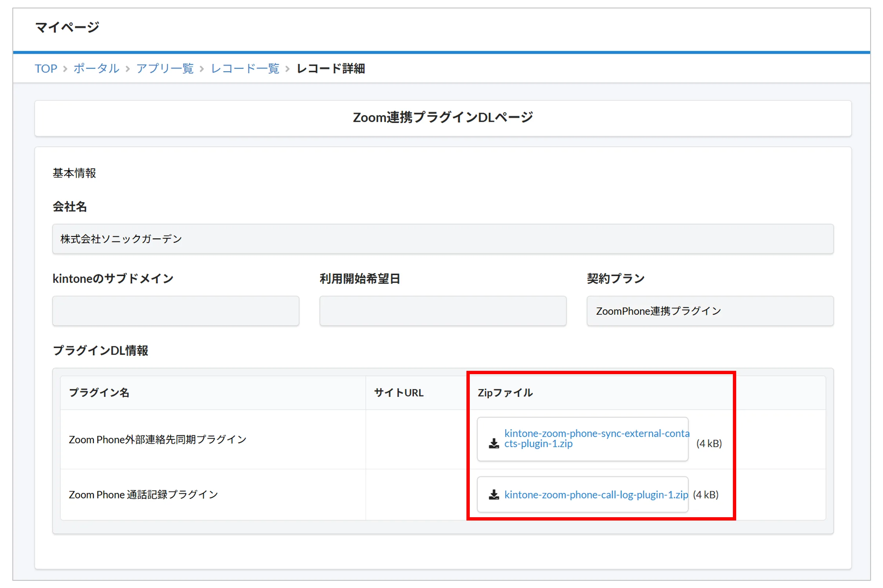Click the 契約プラン label
The width and height of the screenshot is (883, 588).
(x=615, y=279)
